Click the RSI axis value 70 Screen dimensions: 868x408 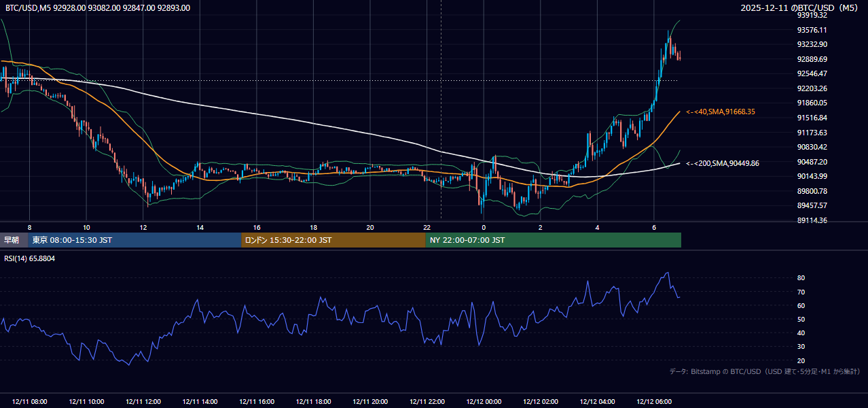click(801, 292)
